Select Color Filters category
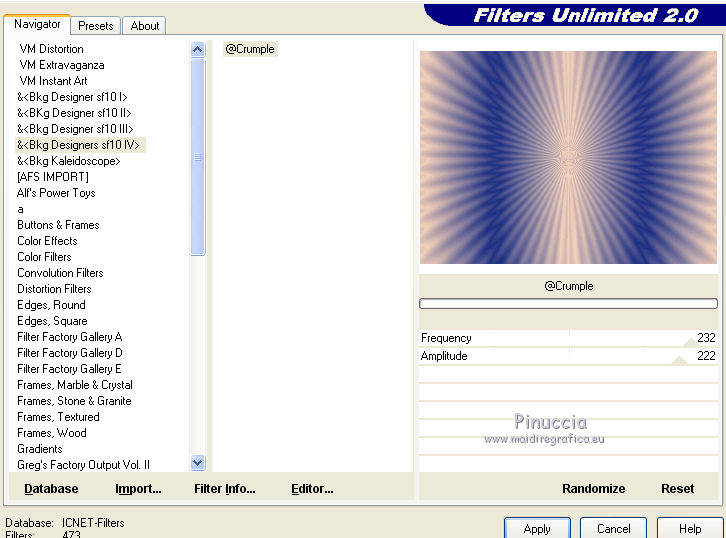726x538 pixels. 44,257
